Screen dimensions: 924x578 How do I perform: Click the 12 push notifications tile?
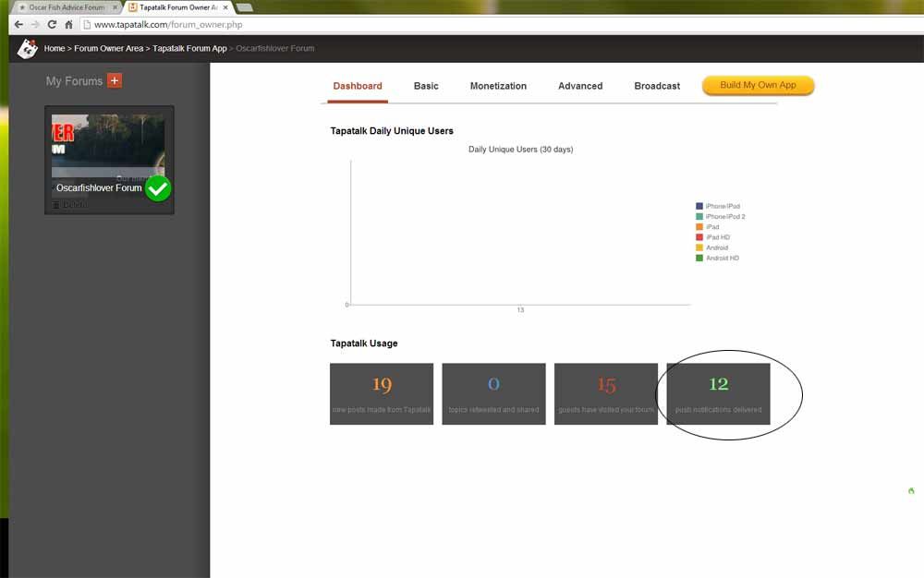point(718,393)
